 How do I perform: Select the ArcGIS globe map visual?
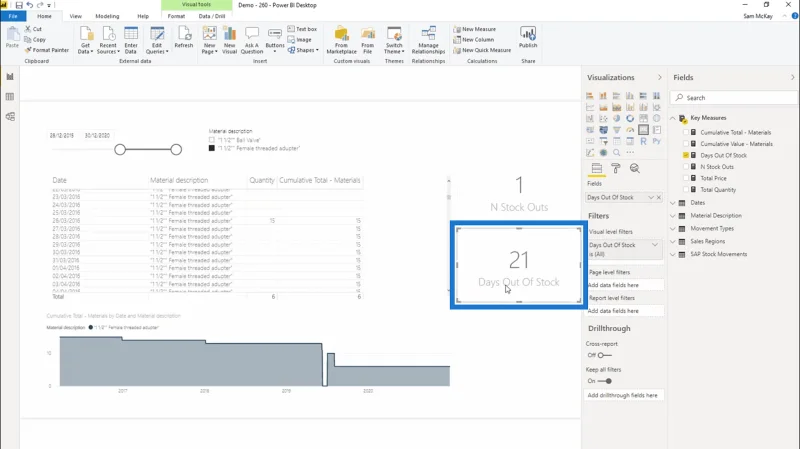pos(603,153)
